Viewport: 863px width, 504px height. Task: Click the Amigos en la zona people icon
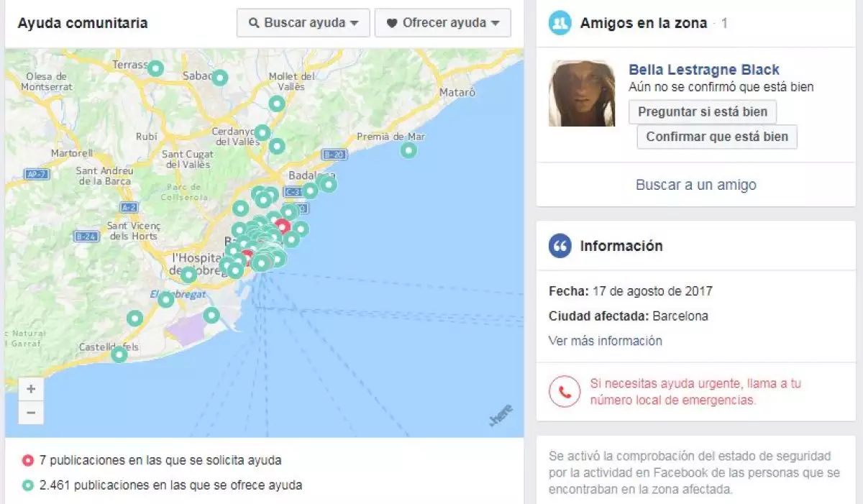[560, 23]
